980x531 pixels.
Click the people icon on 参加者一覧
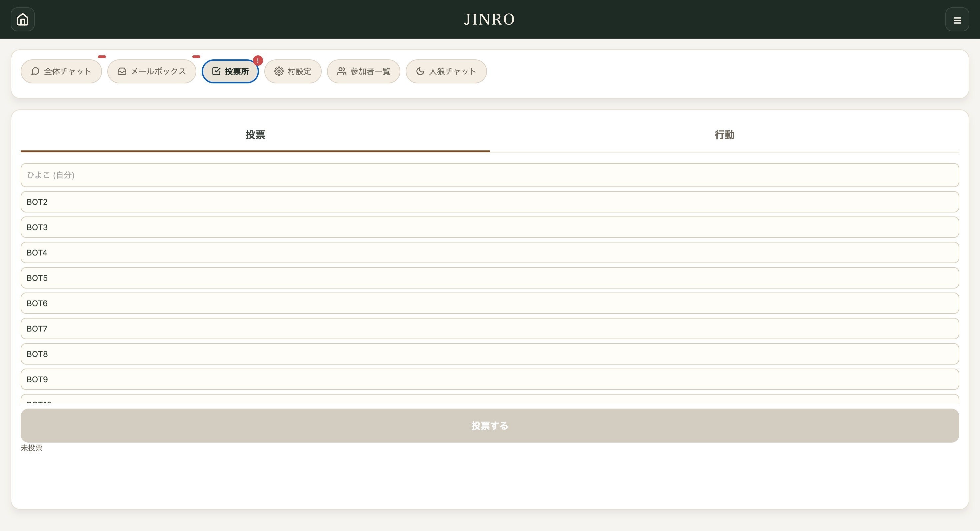(x=341, y=71)
